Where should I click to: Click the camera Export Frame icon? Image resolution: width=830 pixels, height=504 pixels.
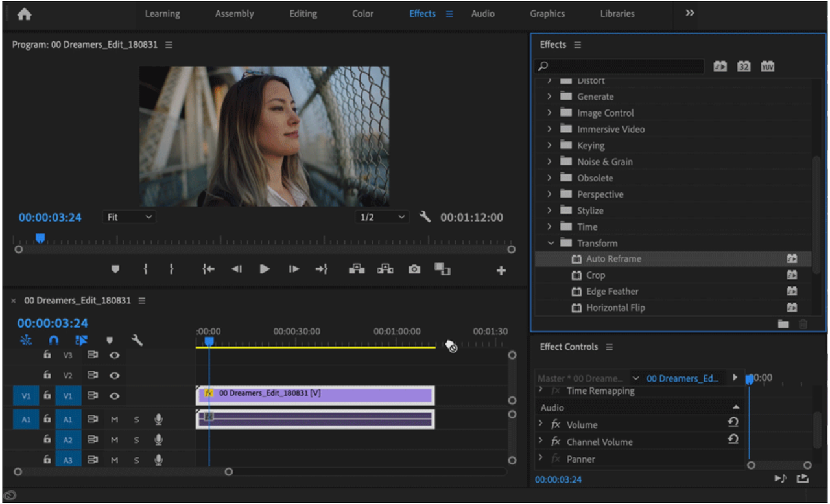(x=414, y=269)
